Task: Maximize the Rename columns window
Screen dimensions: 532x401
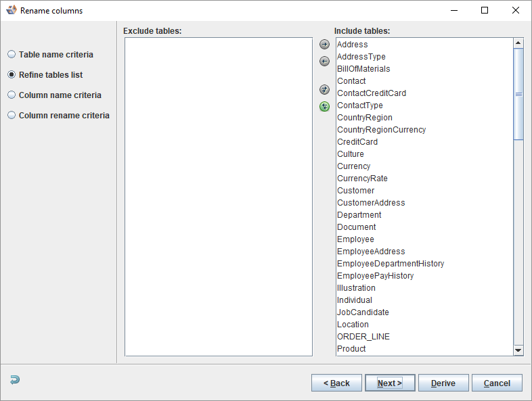Action: 485,10
